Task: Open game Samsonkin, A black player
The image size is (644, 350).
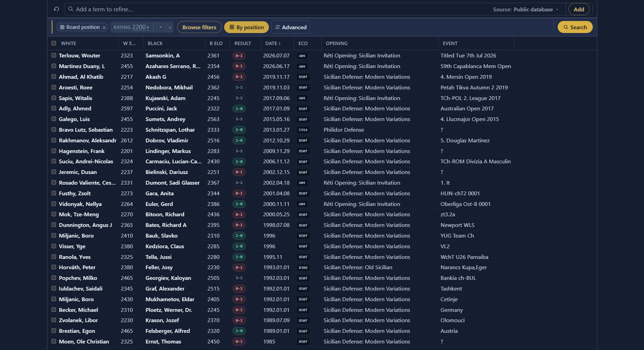Action: (x=162, y=55)
